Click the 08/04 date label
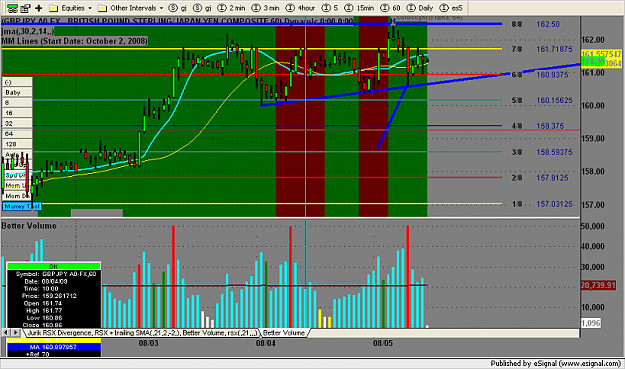The height and width of the screenshot is (369, 625). [265, 343]
